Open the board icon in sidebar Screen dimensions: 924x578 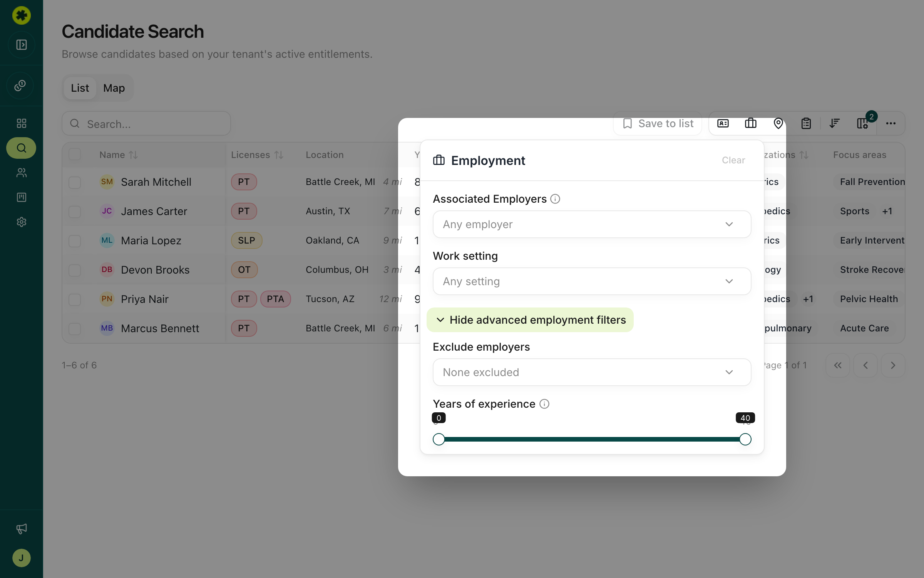(22, 197)
